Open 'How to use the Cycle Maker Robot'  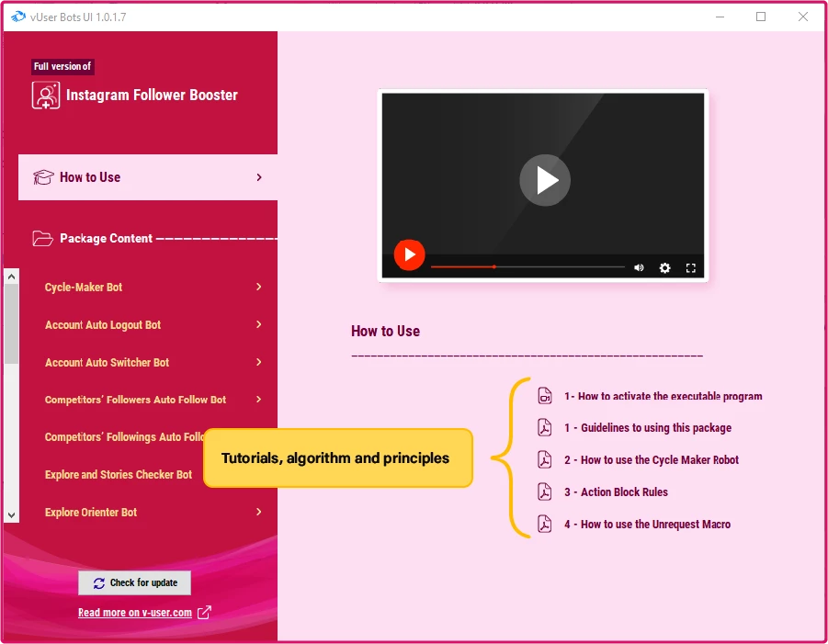(652, 459)
